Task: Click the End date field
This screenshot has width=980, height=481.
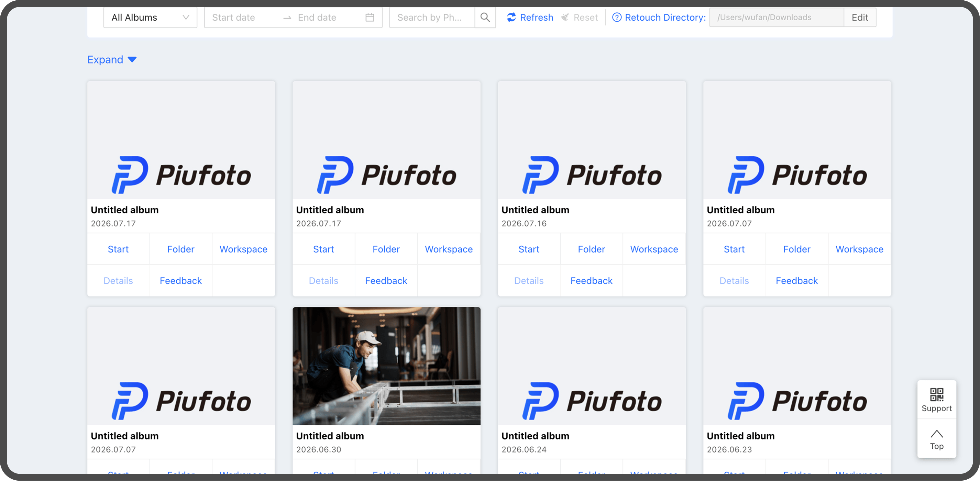Action: [317, 18]
